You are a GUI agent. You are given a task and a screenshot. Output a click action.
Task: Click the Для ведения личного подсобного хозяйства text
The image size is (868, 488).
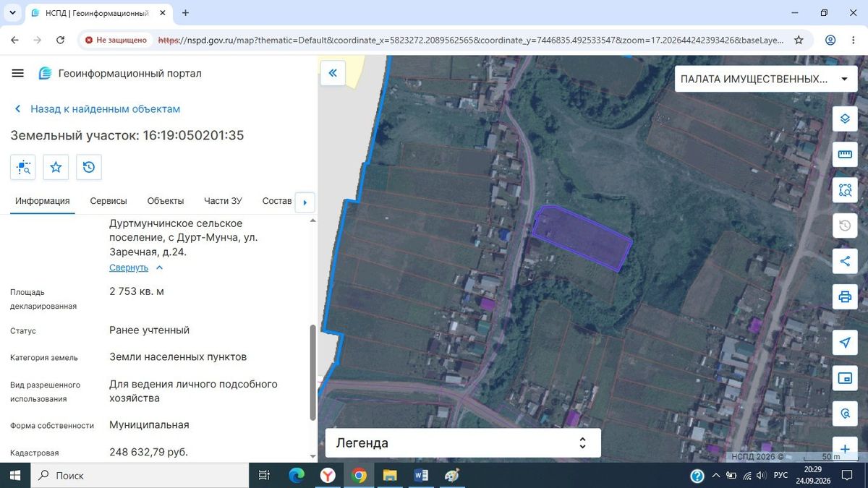click(x=193, y=391)
